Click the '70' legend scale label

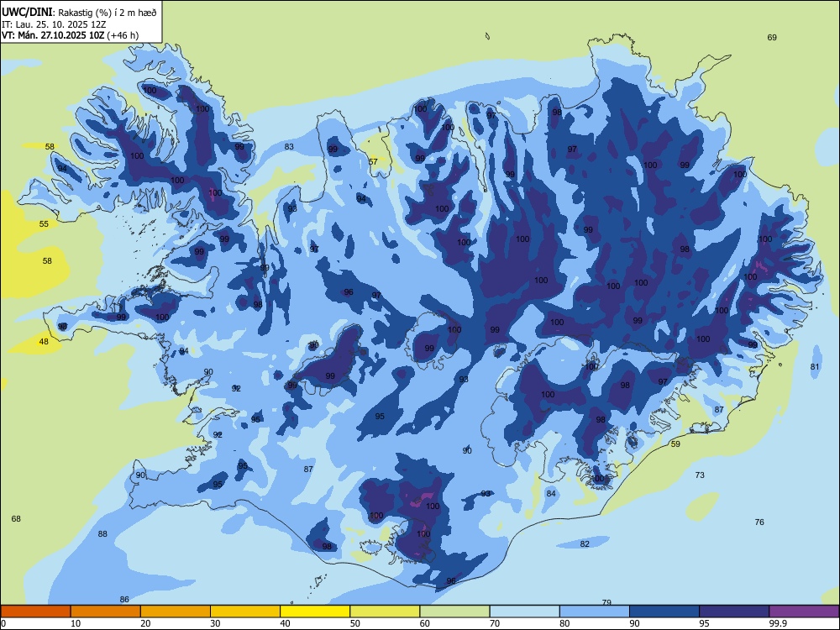495,623
